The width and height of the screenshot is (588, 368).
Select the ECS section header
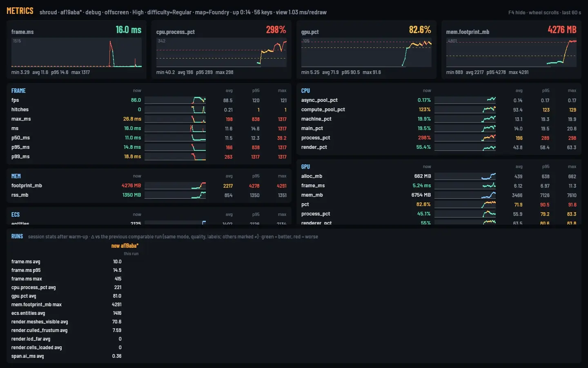[16, 215]
